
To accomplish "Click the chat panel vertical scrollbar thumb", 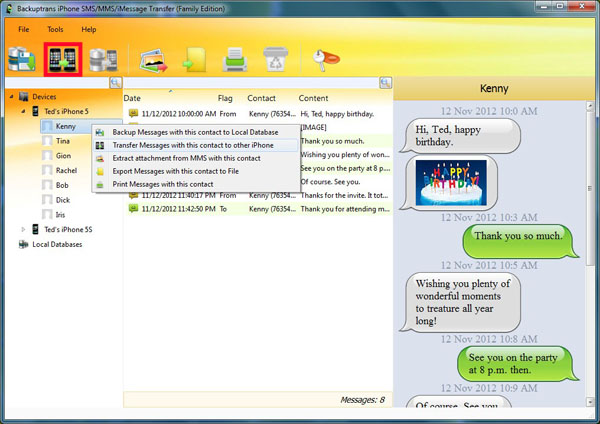I will (x=590, y=188).
